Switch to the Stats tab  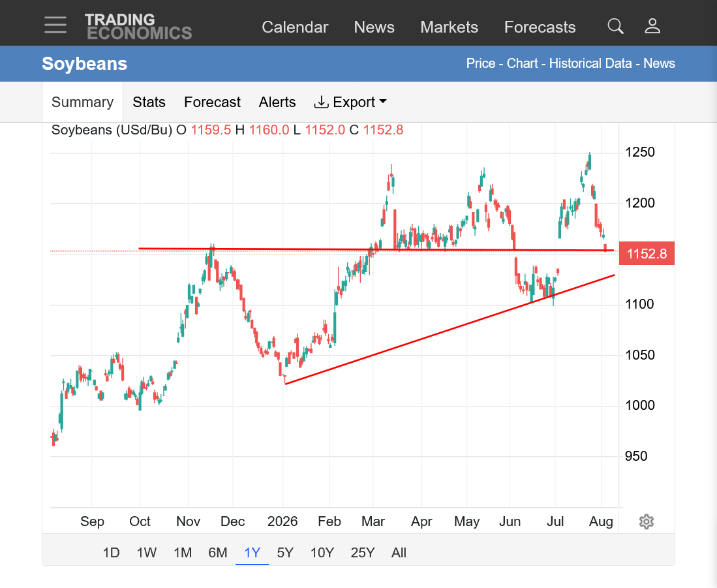point(149,102)
